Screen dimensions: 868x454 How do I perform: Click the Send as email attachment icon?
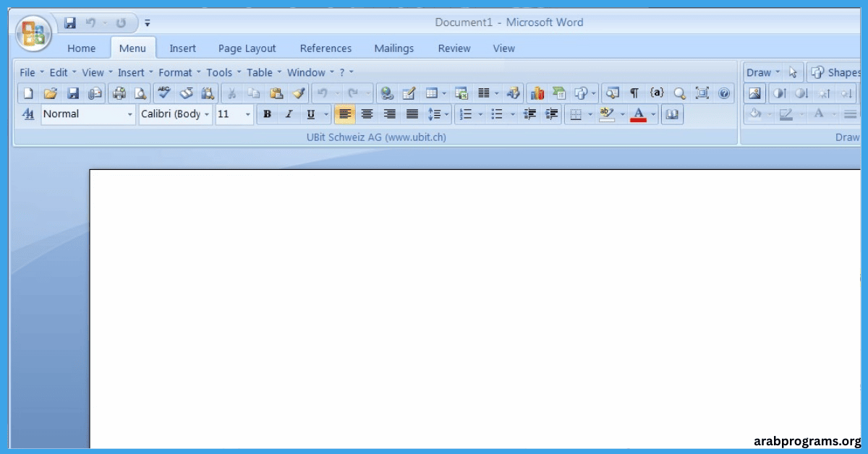(95, 93)
